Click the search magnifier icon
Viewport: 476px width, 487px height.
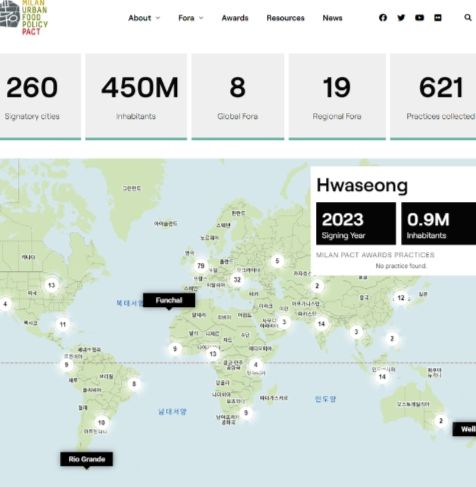click(468, 17)
